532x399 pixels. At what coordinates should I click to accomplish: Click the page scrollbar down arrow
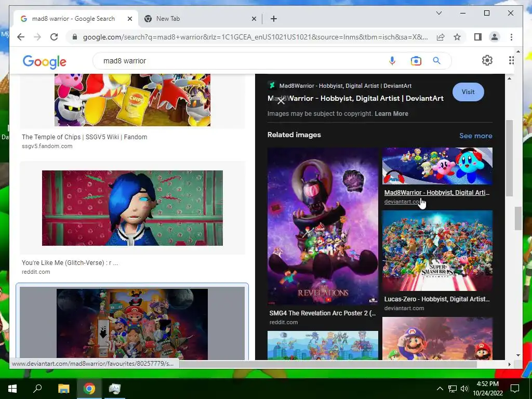pyautogui.click(x=518, y=355)
